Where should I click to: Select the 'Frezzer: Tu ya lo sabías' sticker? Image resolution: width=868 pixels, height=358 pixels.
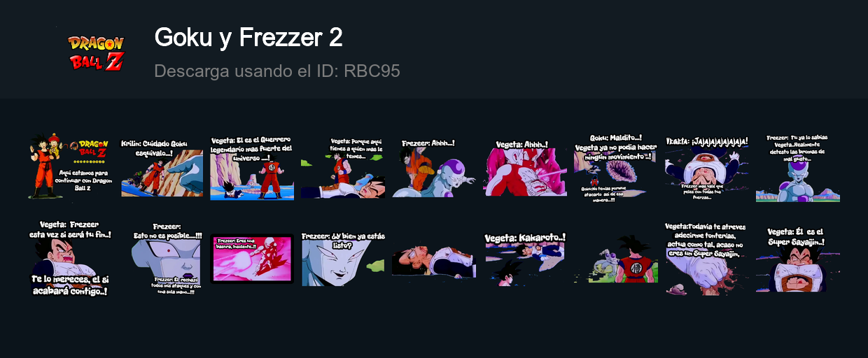pos(798,168)
